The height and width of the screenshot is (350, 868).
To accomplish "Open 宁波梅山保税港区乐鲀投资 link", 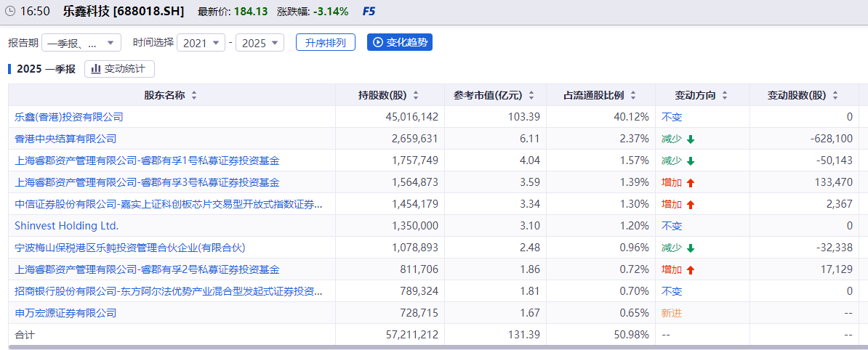I will pyautogui.click(x=130, y=248).
